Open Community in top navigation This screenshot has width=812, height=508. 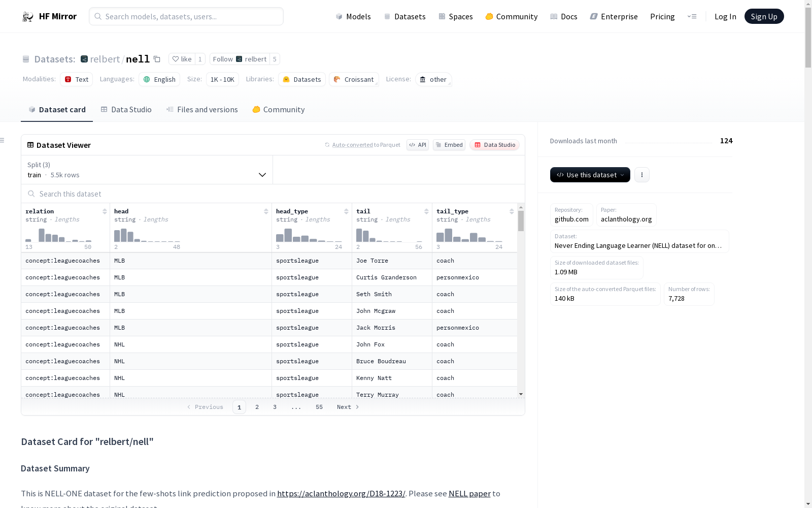pyautogui.click(x=512, y=16)
